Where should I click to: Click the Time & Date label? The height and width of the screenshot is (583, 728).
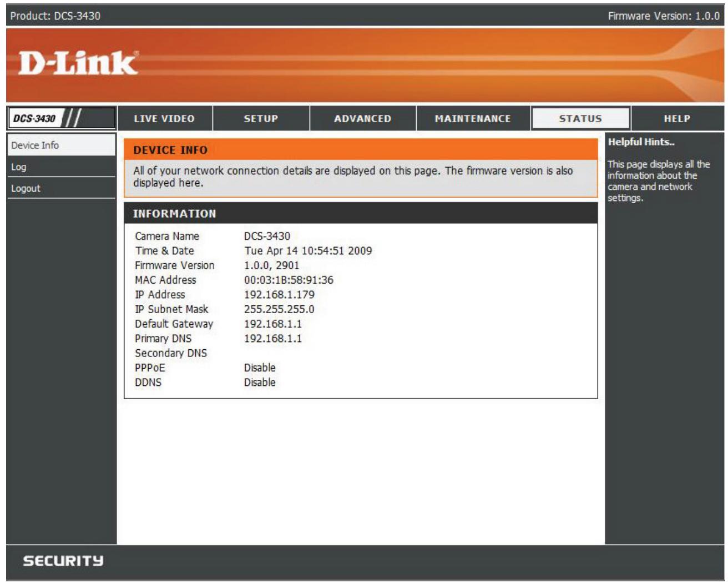tap(164, 250)
